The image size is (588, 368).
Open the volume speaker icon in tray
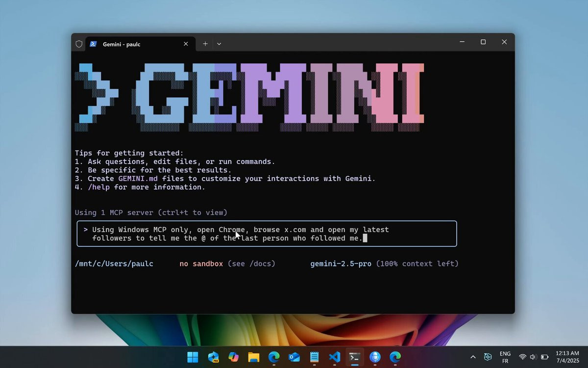tap(533, 357)
